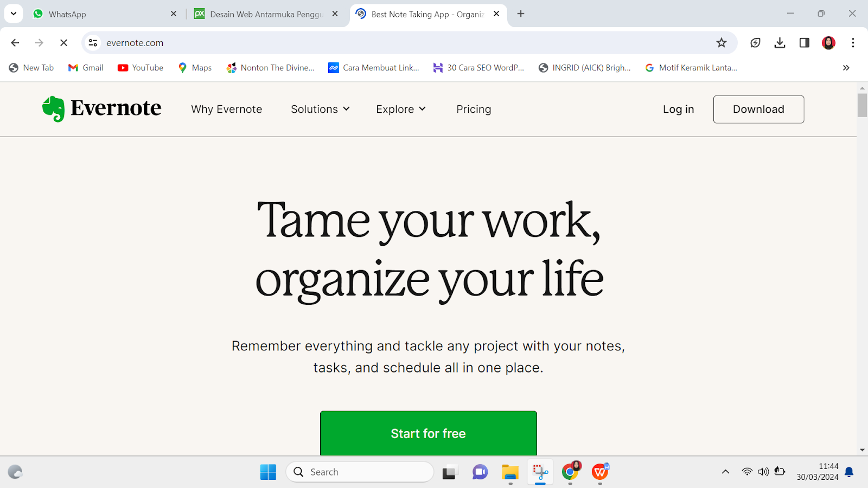Click the scrollbar down arrow

pyautogui.click(x=862, y=450)
